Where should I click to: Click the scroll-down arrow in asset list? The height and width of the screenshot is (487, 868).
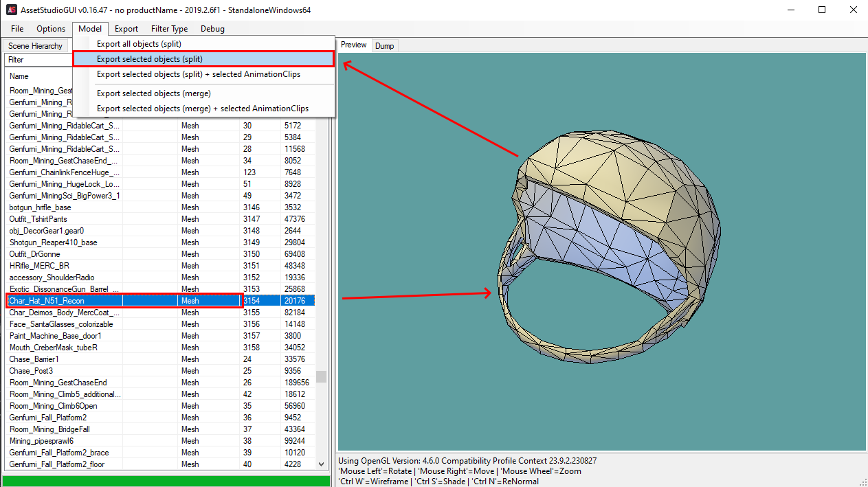[322, 465]
